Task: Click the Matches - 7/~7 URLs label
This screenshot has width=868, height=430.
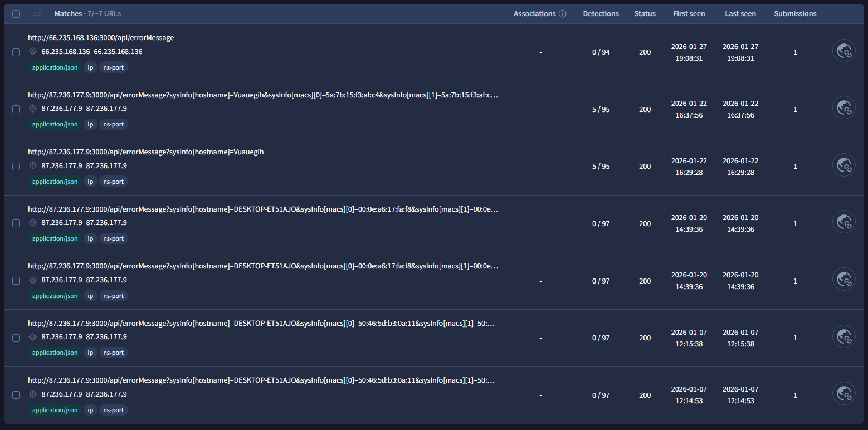Action: (x=89, y=13)
